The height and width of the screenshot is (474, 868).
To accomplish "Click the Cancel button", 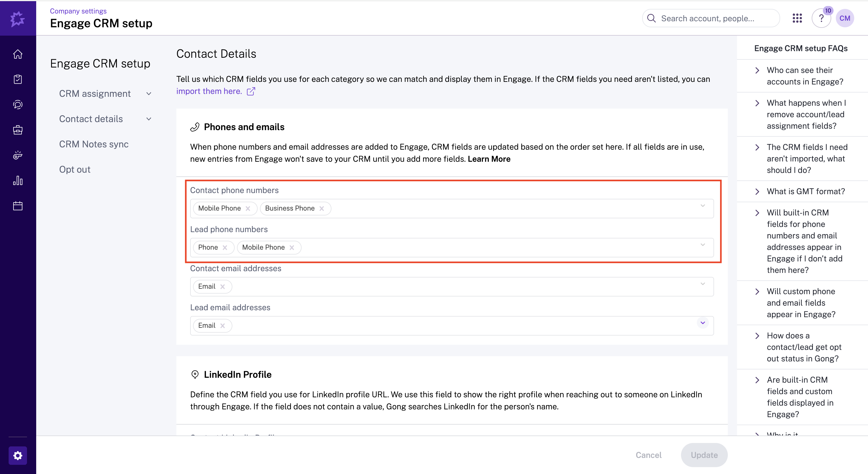I will (649, 455).
